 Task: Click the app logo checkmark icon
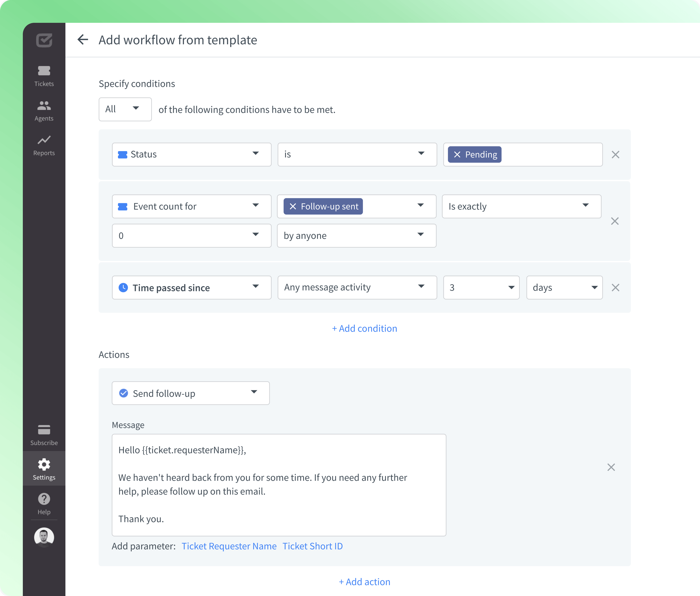(44, 41)
